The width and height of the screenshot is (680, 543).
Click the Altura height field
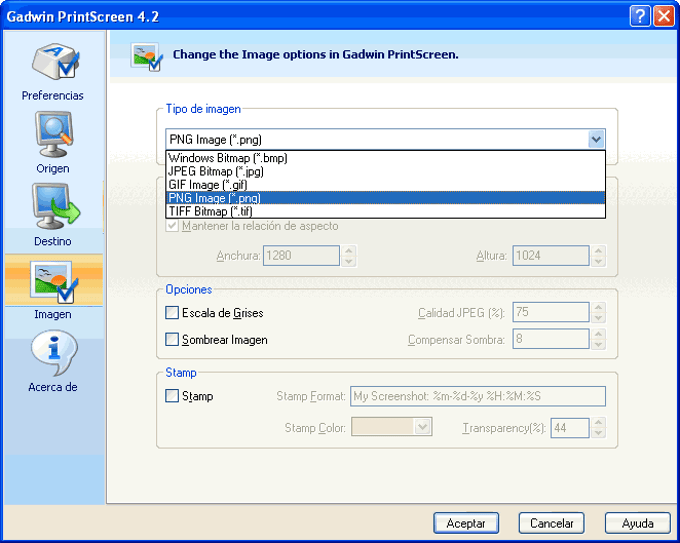coord(551,255)
